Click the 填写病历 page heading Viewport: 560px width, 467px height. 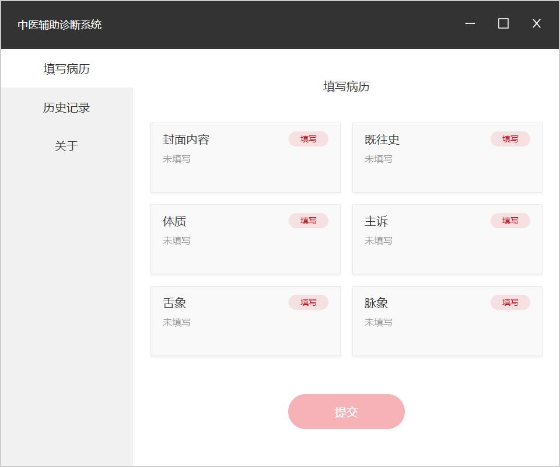coord(346,86)
